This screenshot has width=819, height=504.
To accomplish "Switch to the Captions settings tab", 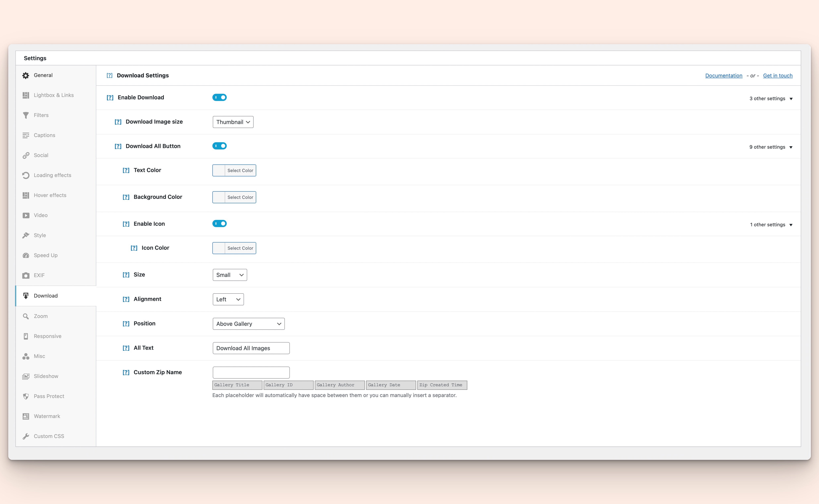I will pos(56,135).
